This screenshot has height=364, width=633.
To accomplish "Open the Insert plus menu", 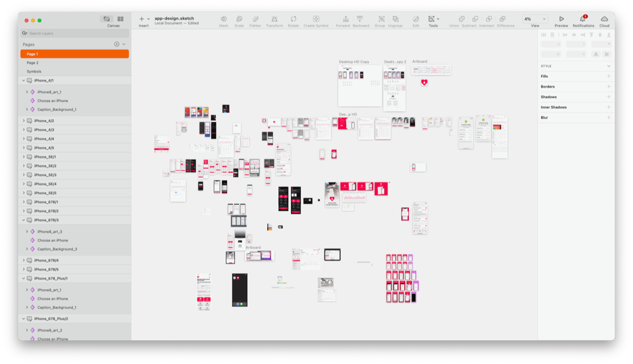I will [144, 19].
